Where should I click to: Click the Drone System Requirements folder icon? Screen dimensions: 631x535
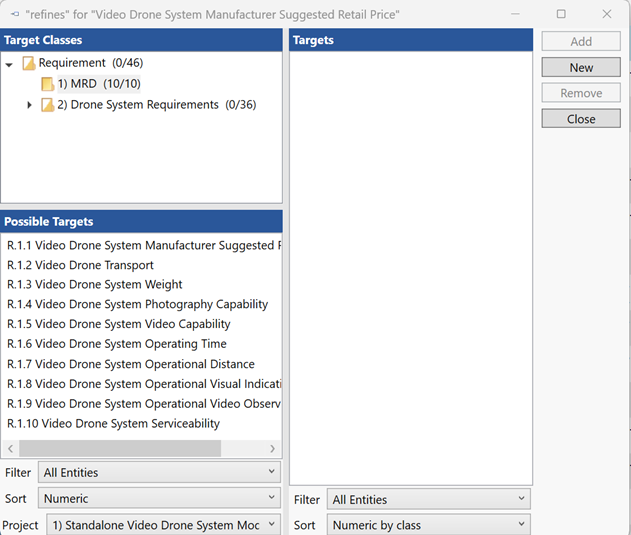coord(48,105)
